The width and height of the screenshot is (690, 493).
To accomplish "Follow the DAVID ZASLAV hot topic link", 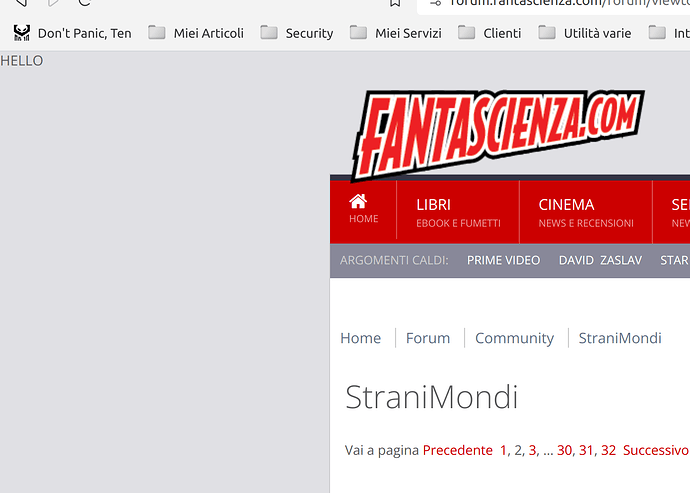I will point(600,260).
